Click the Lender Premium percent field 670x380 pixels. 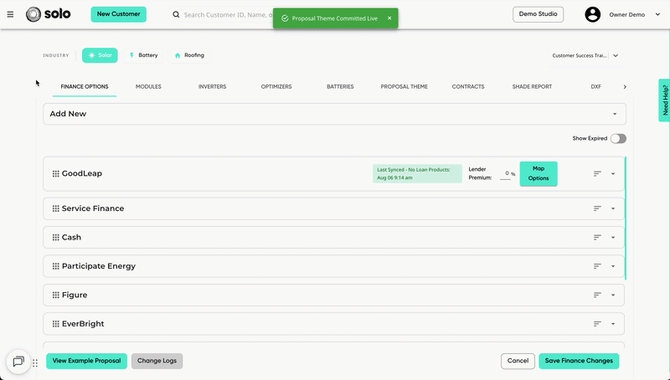tap(506, 174)
